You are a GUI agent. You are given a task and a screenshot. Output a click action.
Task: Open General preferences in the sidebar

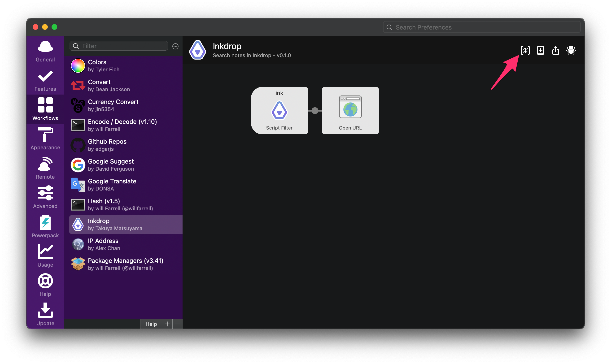pyautogui.click(x=45, y=51)
